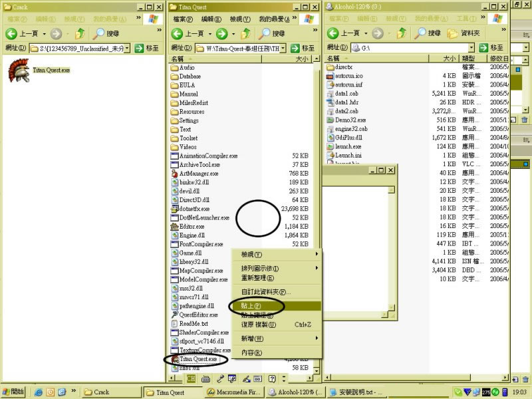Open Back history dropdown in Crack window
The image size is (532, 399).
pos(44,34)
